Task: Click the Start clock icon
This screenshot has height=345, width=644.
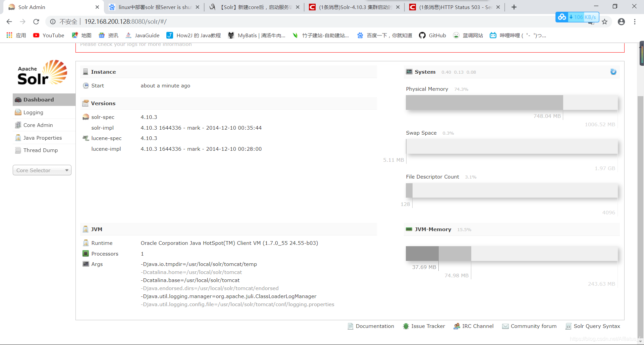Action: point(86,85)
